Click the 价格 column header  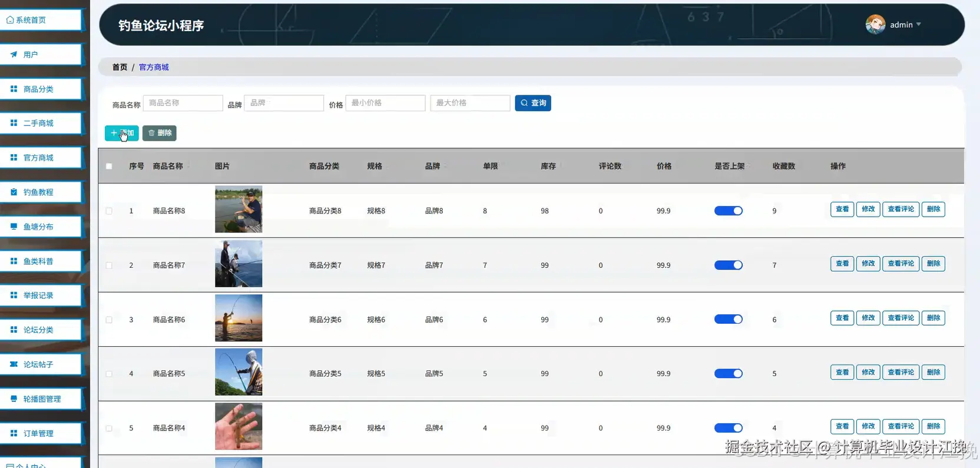[664, 166]
